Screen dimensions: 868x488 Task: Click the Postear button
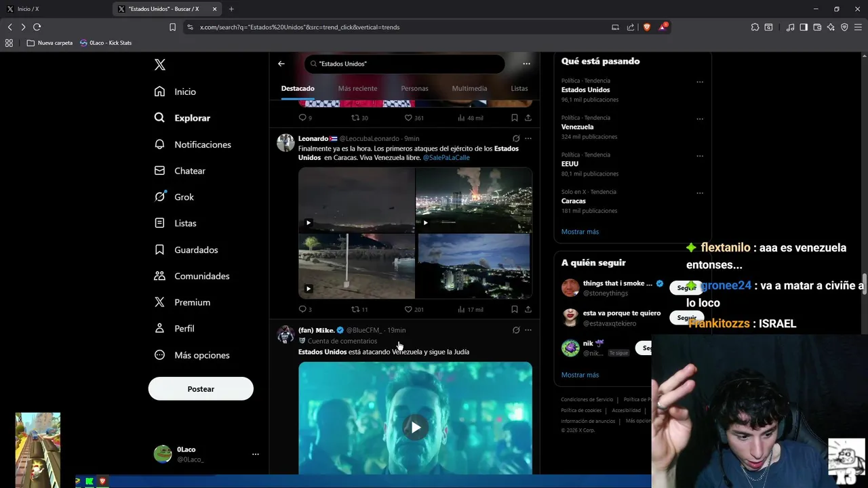tap(201, 389)
